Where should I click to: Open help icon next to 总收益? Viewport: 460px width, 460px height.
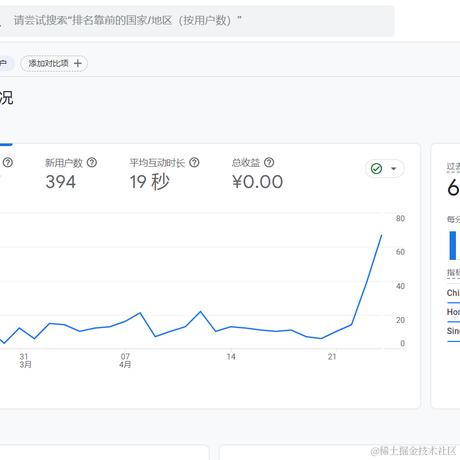pos(269,163)
